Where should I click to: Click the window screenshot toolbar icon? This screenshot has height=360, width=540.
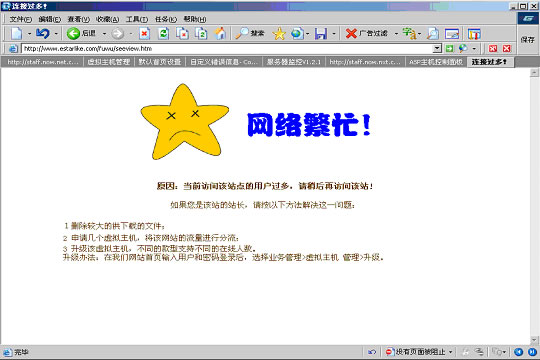[452, 34]
